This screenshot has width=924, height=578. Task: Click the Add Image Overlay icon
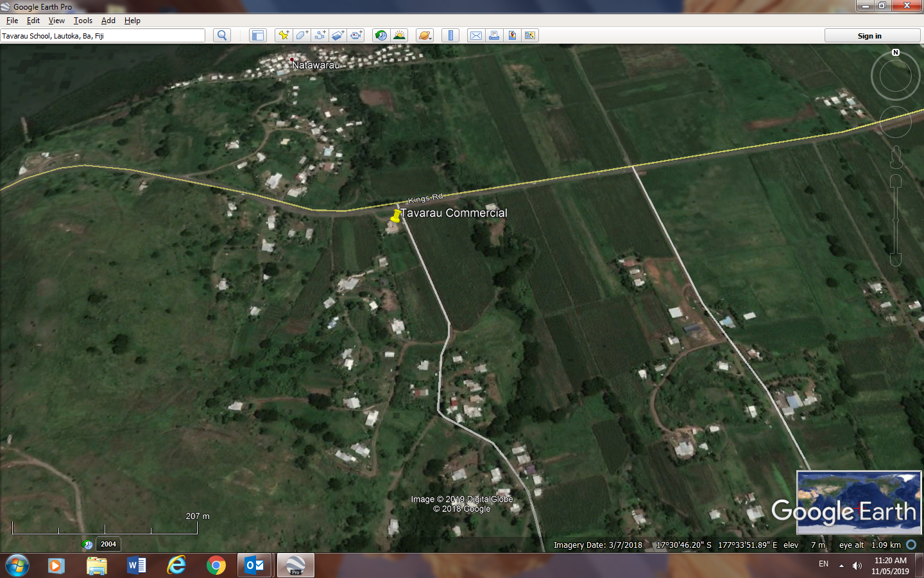click(x=338, y=35)
